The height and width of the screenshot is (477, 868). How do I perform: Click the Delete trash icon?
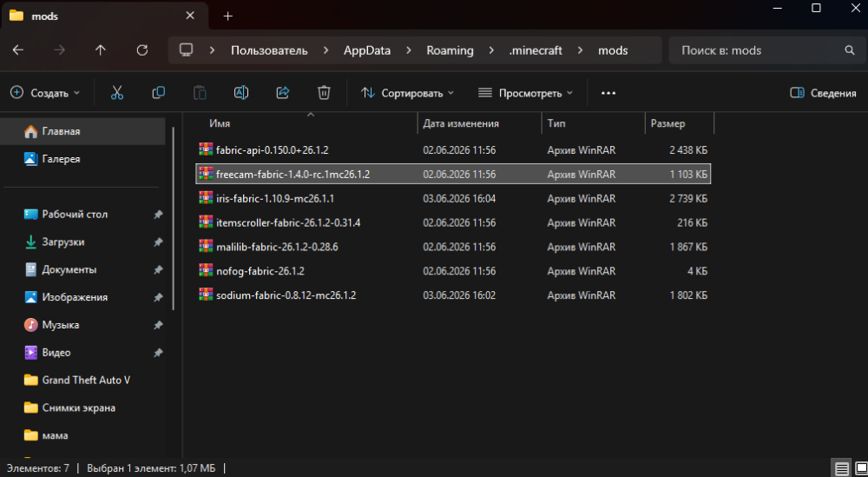pos(324,93)
